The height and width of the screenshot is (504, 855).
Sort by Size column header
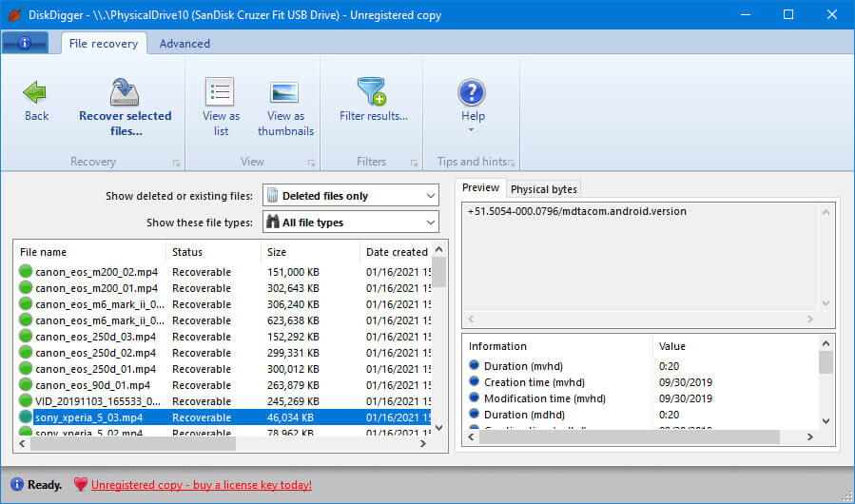point(310,252)
